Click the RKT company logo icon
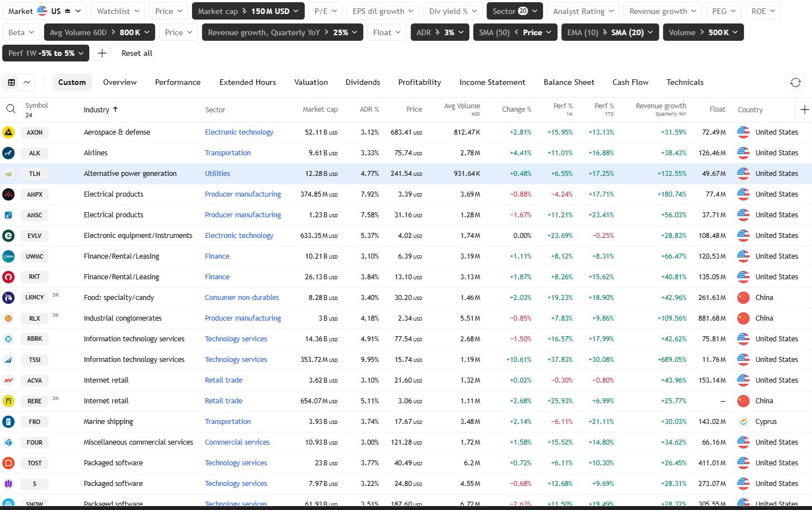 pos(8,277)
